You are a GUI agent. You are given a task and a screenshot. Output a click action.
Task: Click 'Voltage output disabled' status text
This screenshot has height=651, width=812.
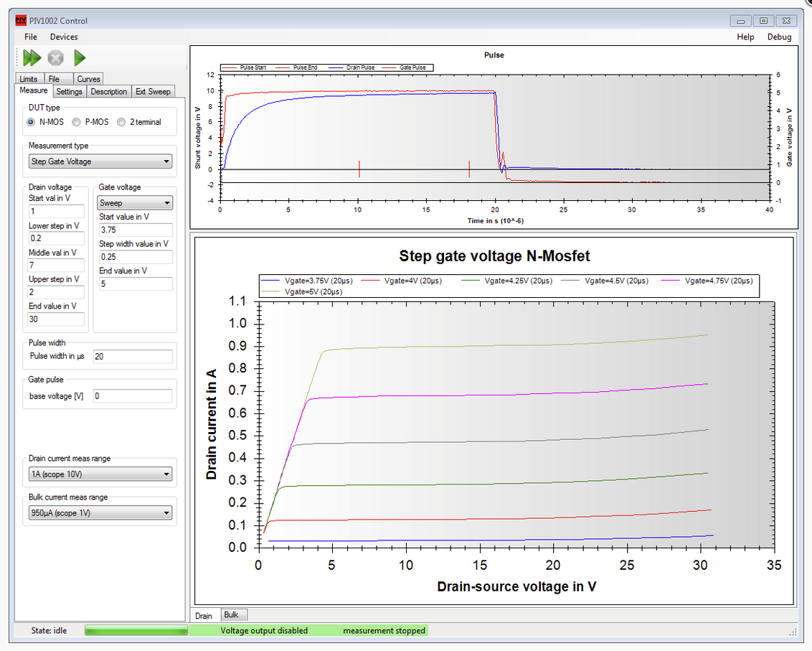click(x=264, y=631)
